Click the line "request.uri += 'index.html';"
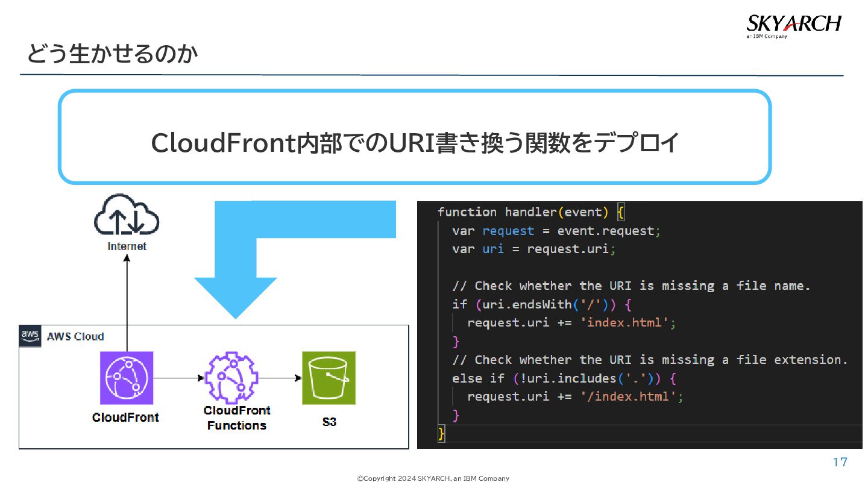This screenshot has height=488, width=868. tap(571, 323)
